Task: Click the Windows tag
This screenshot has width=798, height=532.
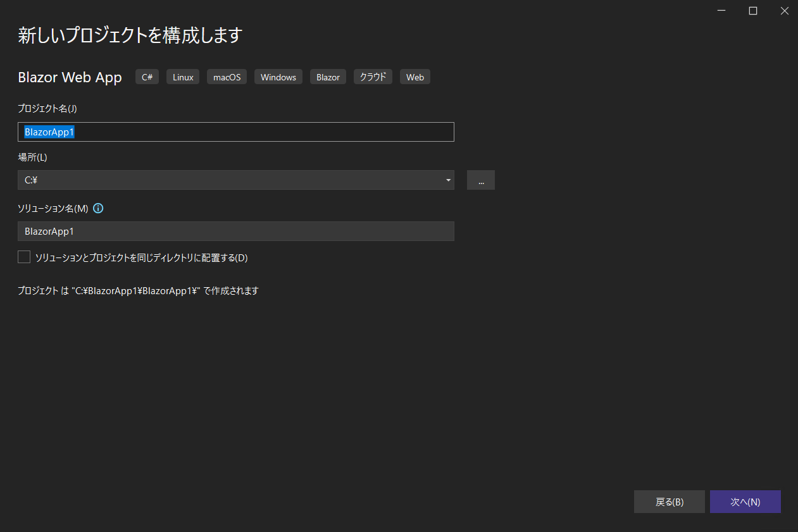Action: pyautogui.click(x=278, y=77)
